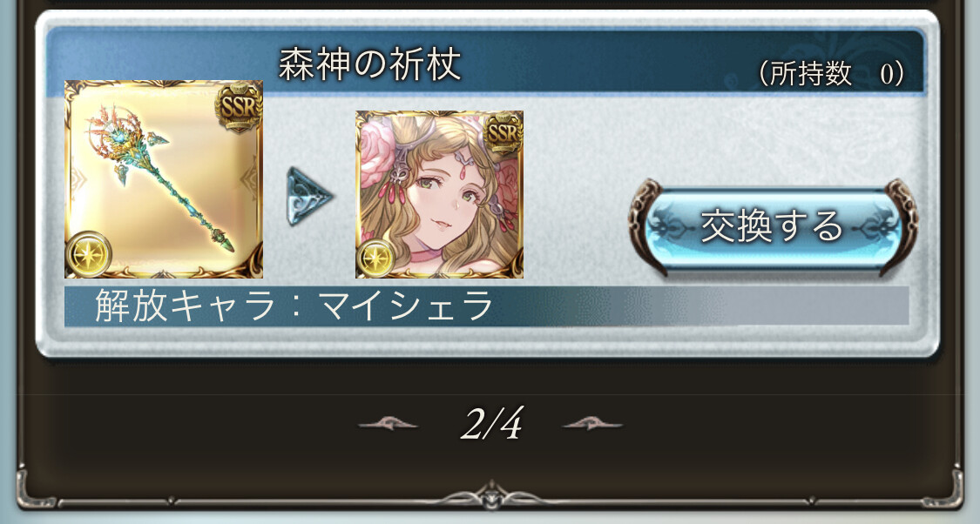Select the 森神の祈杖 item title
980x524 pixels.
370,64
